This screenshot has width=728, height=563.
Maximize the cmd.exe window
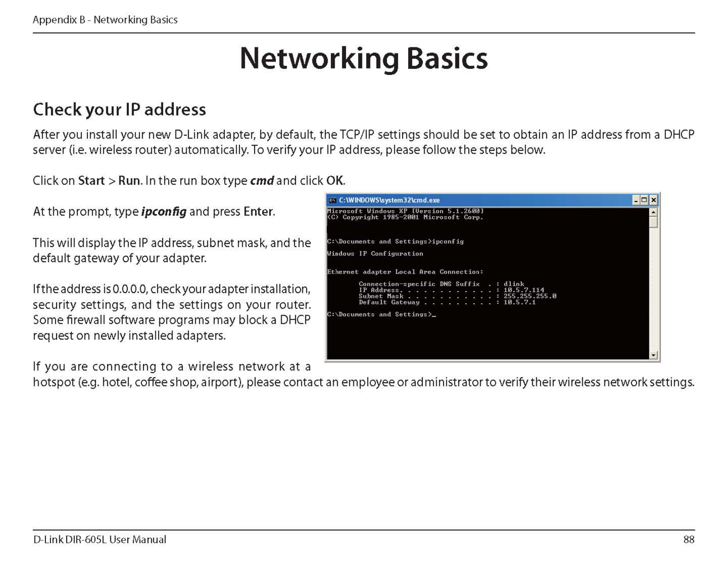tap(644, 200)
